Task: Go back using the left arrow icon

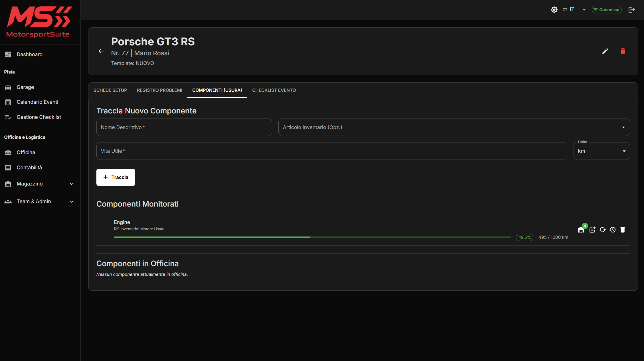Action: click(101, 51)
